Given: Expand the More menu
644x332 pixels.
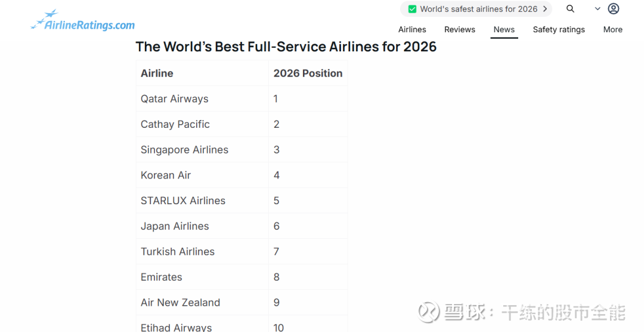Looking at the screenshot, I should [x=612, y=29].
